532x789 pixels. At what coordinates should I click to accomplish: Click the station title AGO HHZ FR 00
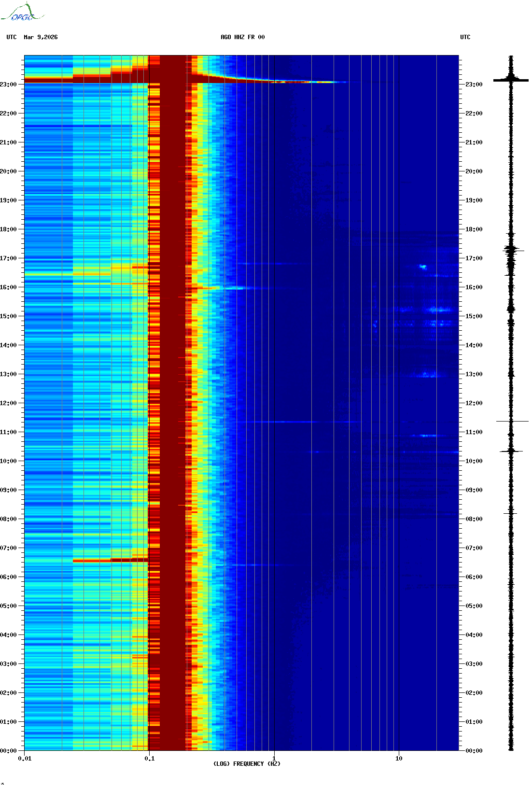243,37
